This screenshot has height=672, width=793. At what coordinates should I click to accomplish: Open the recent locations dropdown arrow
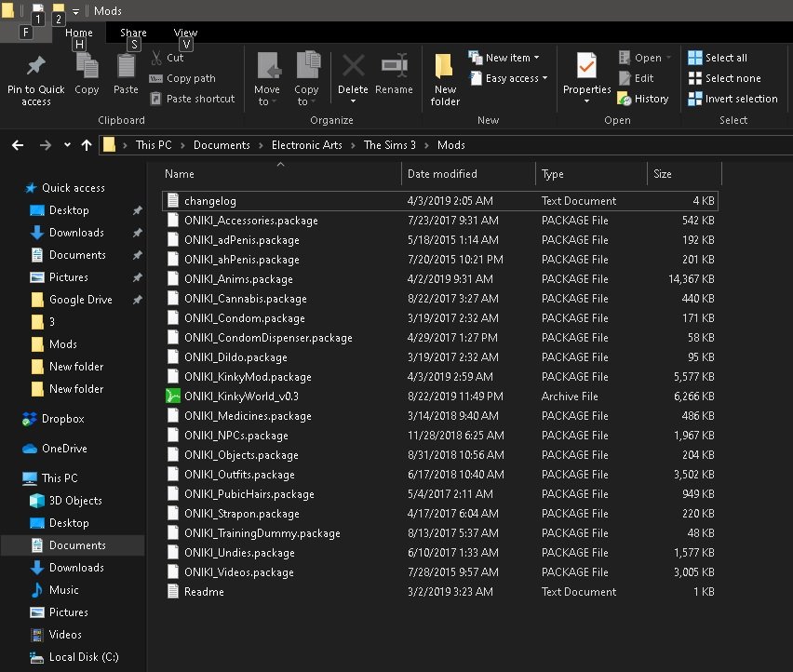(67, 145)
